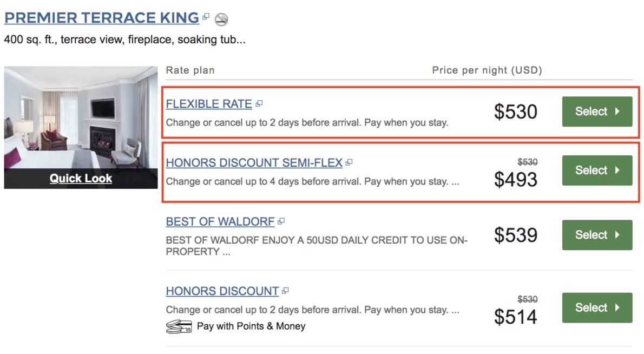Open the Honors Discount rate link

click(x=222, y=291)
